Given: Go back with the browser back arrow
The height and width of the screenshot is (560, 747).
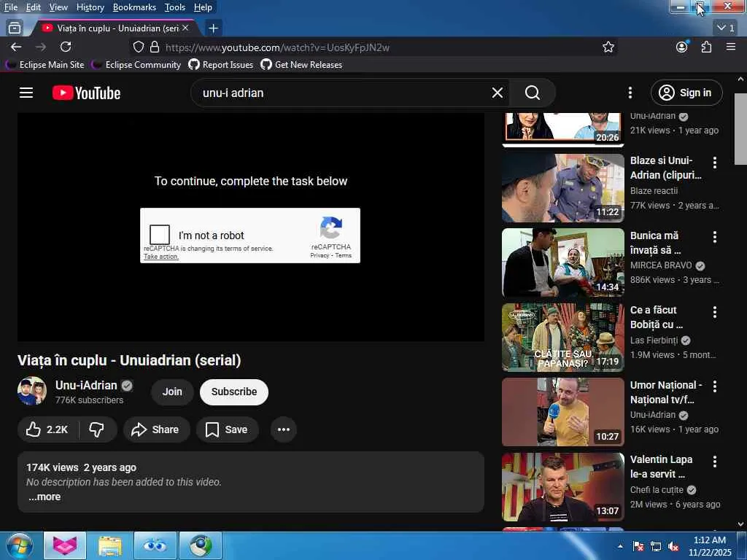Looking at the screenshot, I should pyautogui.click(x=16, y=47).
